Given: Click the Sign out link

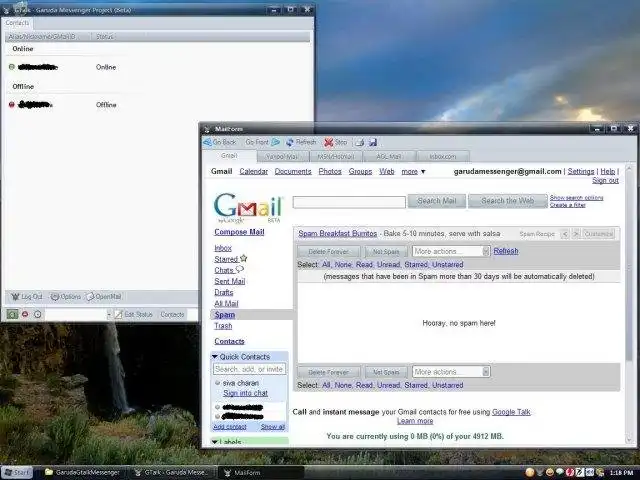Looking at the screenshot, I should (605, 180).
